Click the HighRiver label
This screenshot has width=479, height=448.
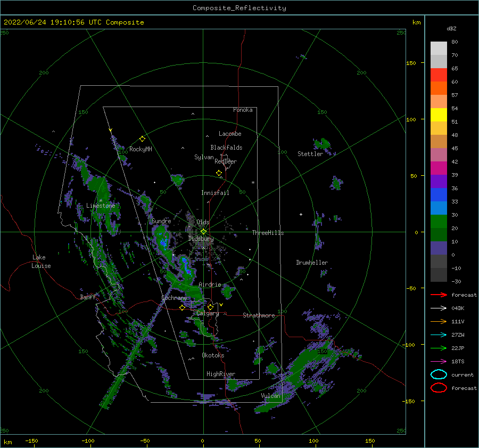click(221, 374)
